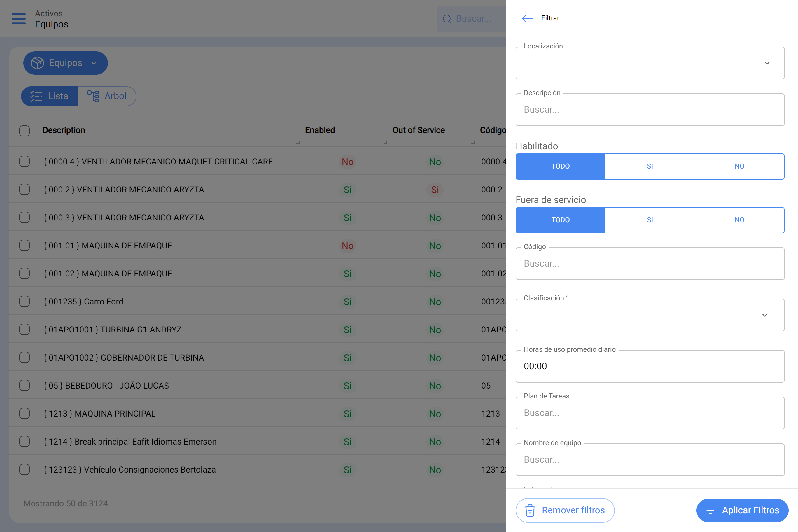Check the 1213 MAQUINA PRINCIPAL row

tap(24, 413)
